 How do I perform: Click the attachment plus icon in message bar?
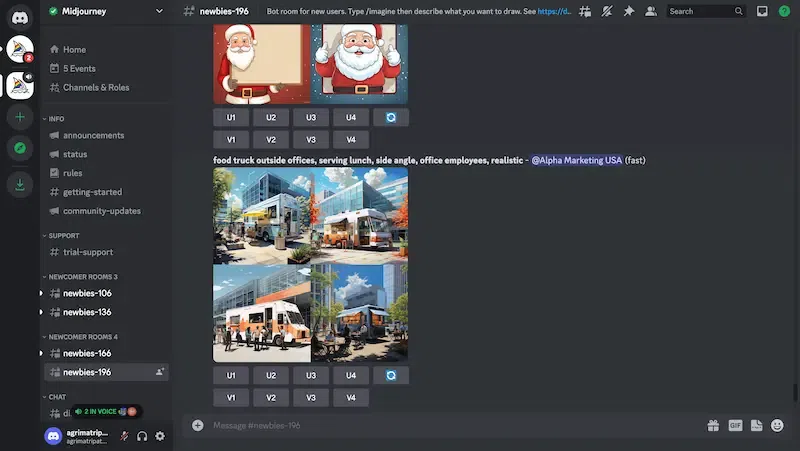(198, 425)
